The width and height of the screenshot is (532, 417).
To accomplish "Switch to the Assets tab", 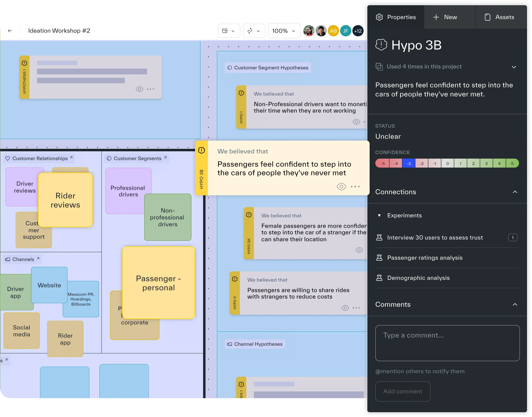I will [x=500, y=17].
